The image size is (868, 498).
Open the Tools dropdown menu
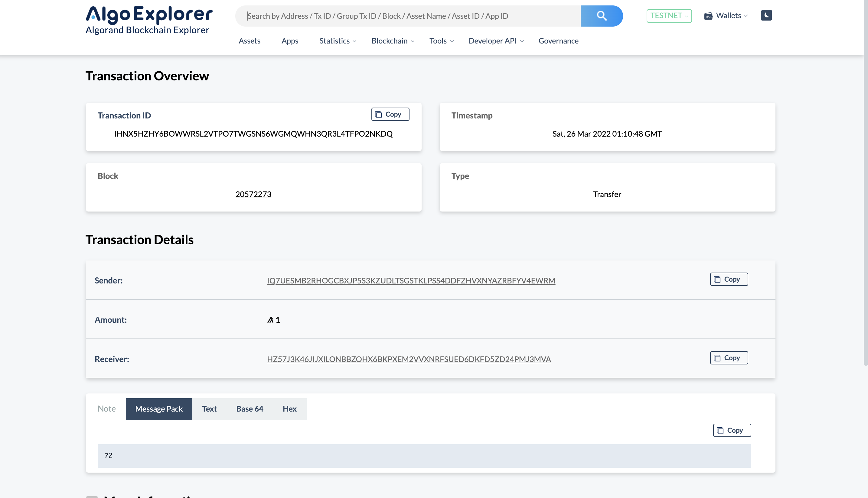(441, 41)
